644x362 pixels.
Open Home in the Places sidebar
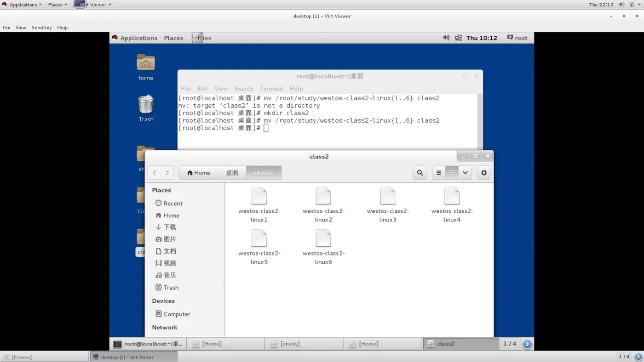tap(167, 215)
